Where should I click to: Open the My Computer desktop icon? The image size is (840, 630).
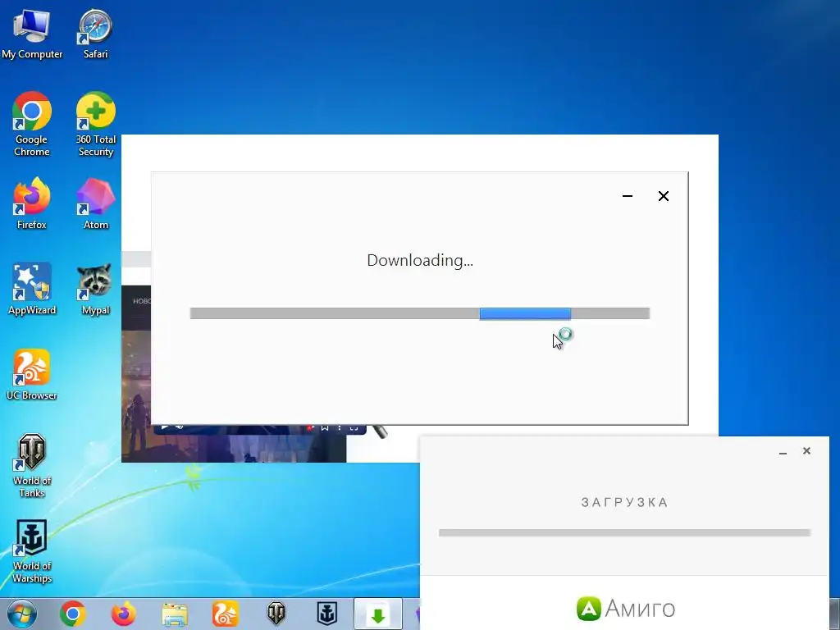click(32, 34)
